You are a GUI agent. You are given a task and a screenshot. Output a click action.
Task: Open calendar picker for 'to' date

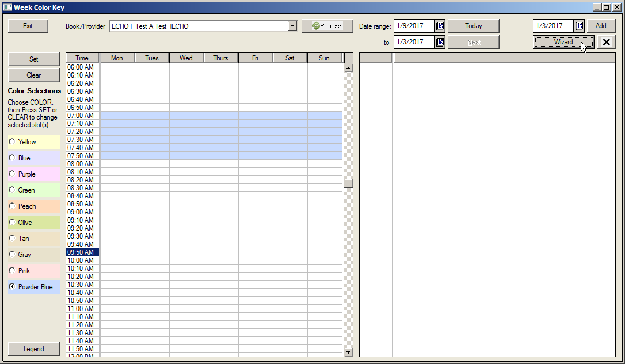click(x=440, y=42)
